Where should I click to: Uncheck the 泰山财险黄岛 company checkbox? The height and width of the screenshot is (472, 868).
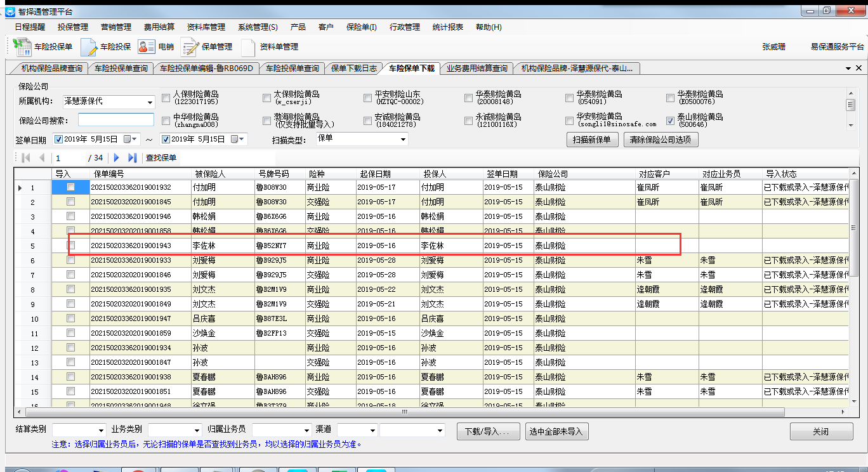670,121
